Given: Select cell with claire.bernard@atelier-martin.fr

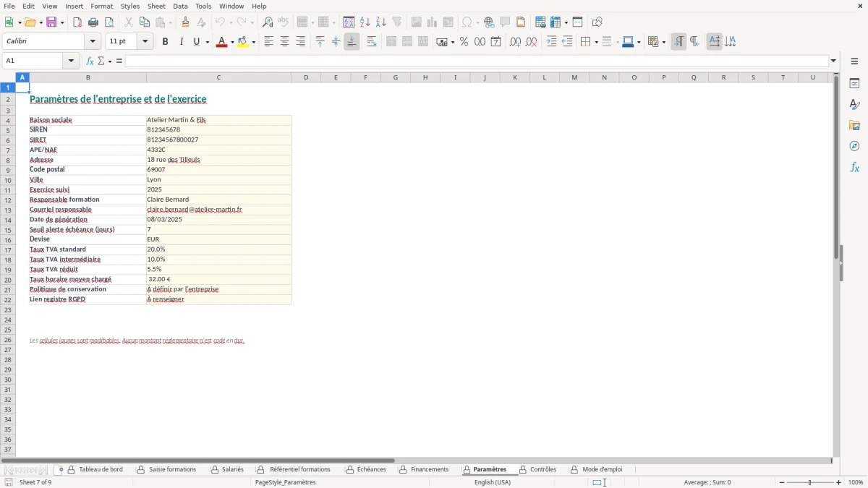Looking at the screenshot, I should tap(218, 210).
